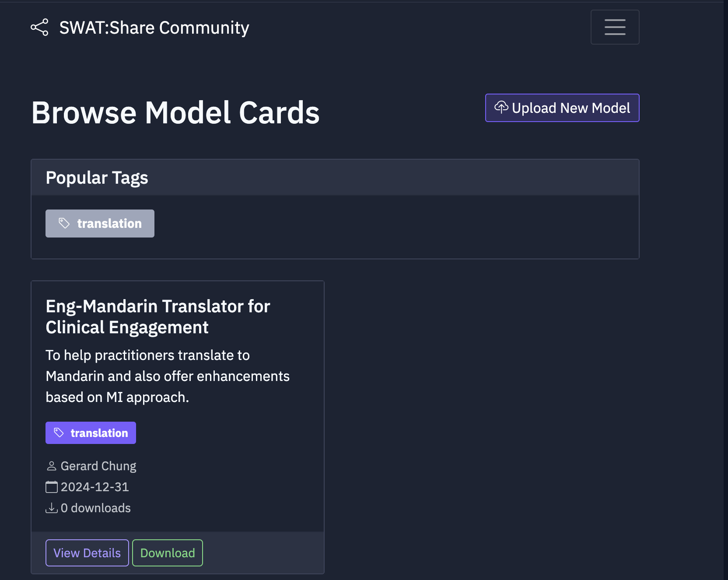Open the hamburger navigation menu
This screenshot has height=580, width=728.
coord(615,27)
